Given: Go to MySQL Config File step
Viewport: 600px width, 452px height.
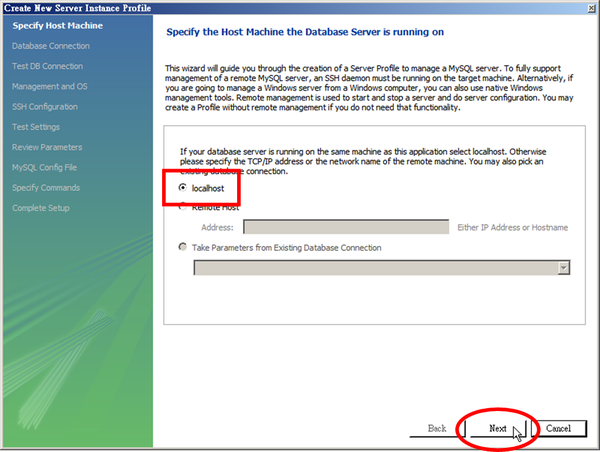Looking at the screenshot, I should [44, 168].
